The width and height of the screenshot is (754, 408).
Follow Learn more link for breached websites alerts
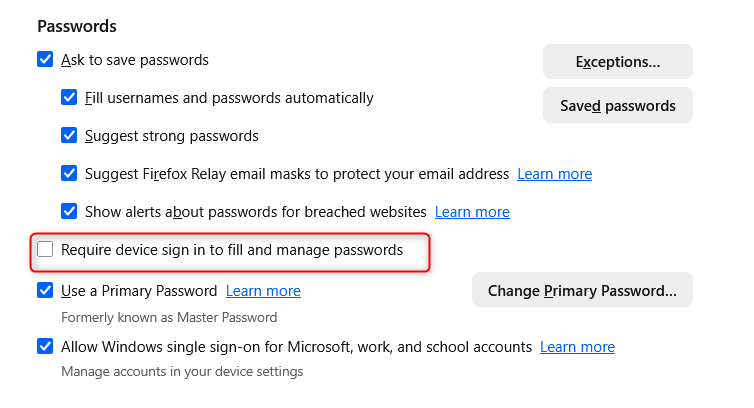click(x=472, y=212)
